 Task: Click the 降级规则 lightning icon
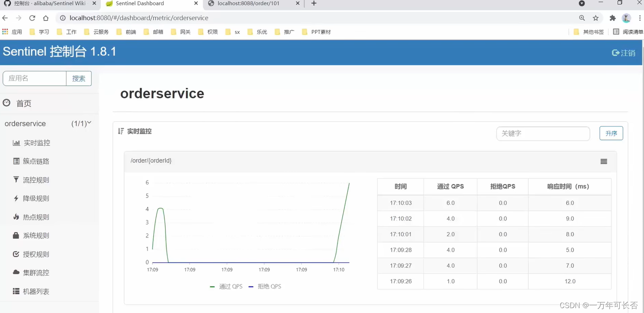pos(16,198)
